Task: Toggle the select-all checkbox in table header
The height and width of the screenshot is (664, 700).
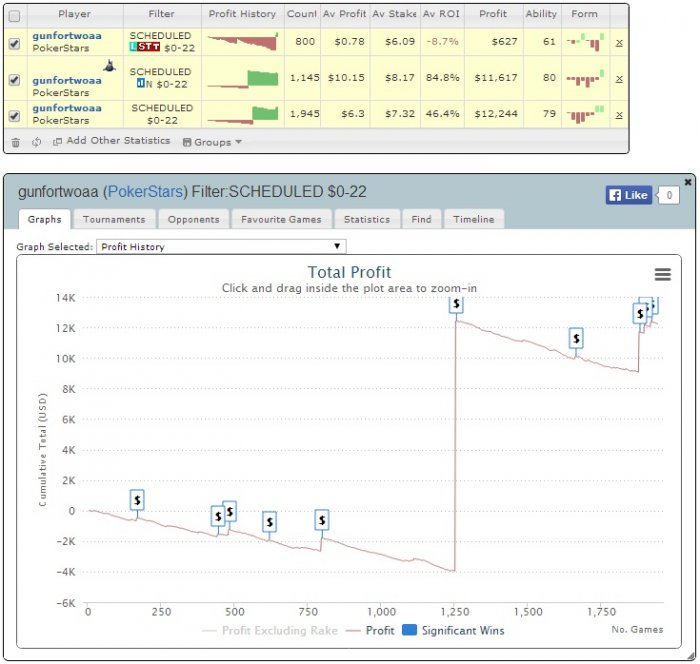Action: click(x=14, y=17)
